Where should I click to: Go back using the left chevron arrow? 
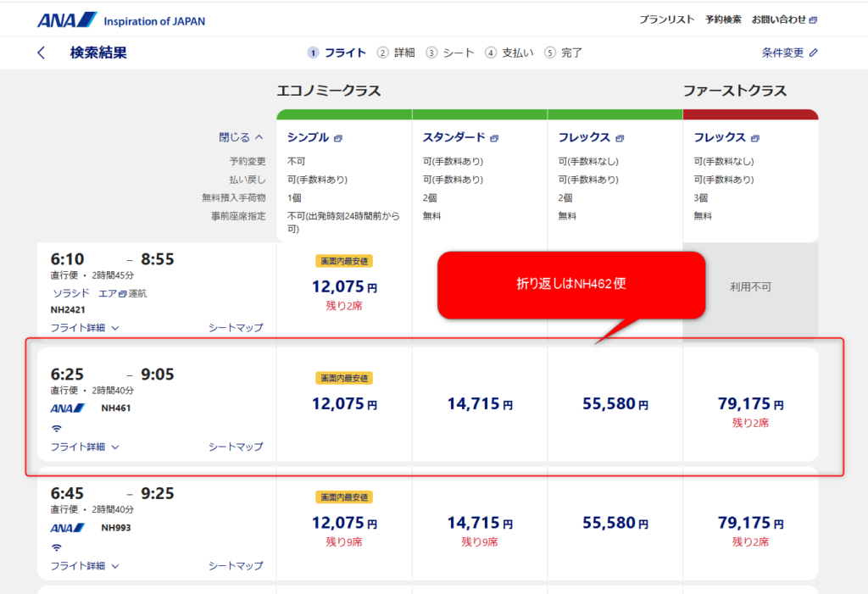[x=42, y=53]
